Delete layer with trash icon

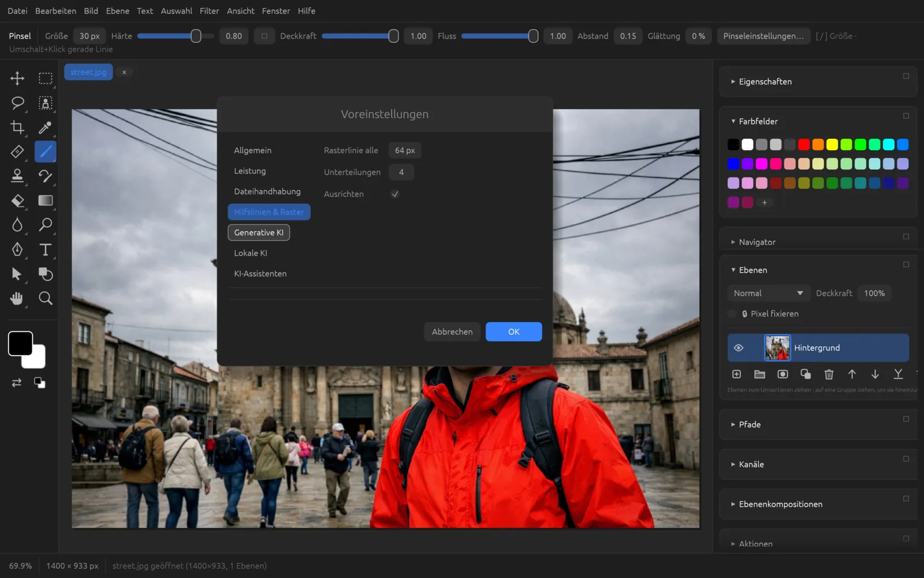829,374
